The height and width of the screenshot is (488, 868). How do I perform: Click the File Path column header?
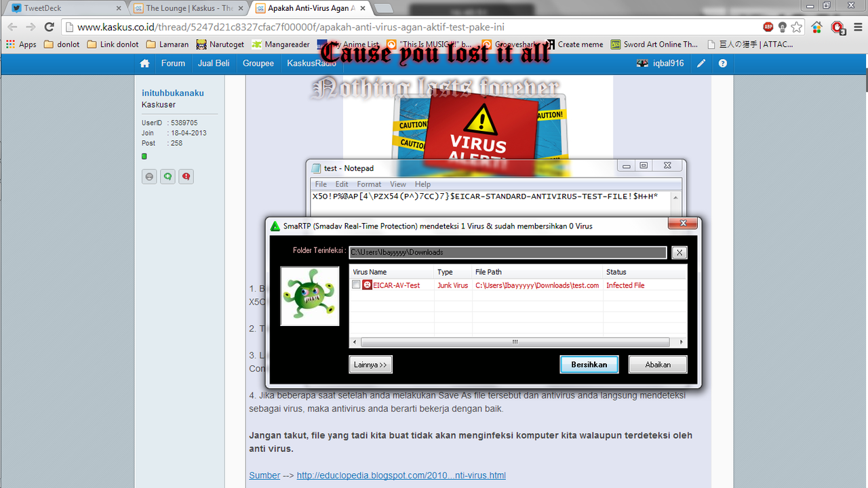click(538, 272)
